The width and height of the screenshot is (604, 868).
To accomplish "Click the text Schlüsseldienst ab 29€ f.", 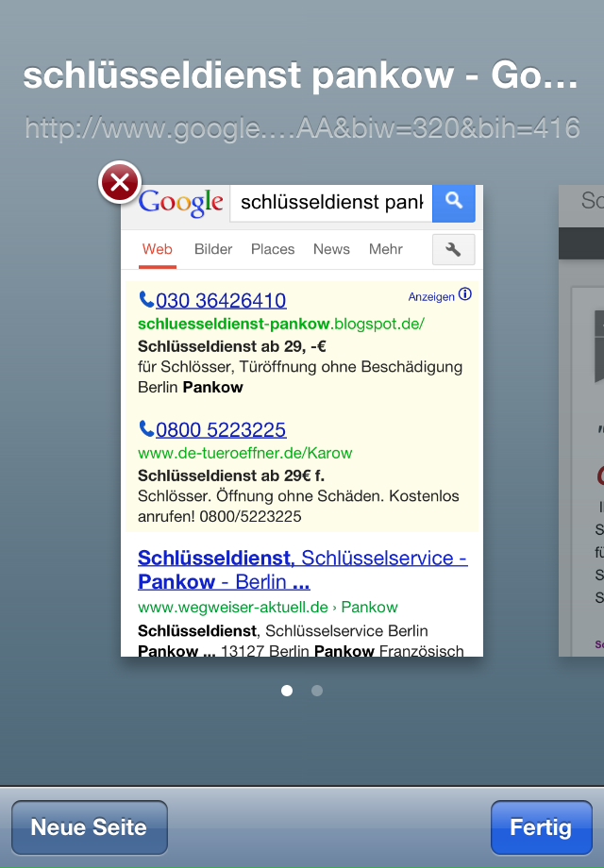I will pyautogui.click(x=231, y=476).
